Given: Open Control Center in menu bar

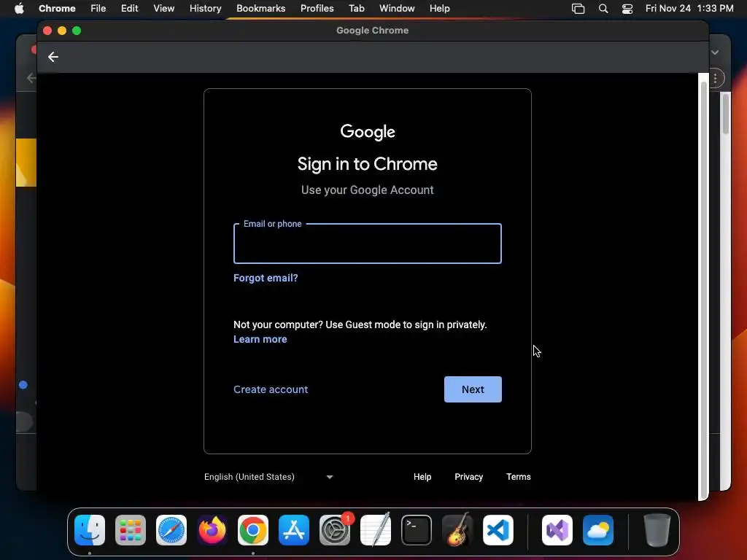Looking at the screenshot, I should pos(627,9).
